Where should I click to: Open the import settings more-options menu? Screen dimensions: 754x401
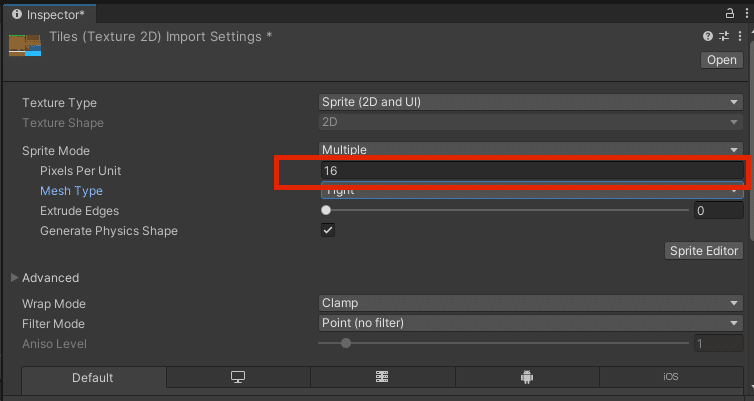point(740,36)
